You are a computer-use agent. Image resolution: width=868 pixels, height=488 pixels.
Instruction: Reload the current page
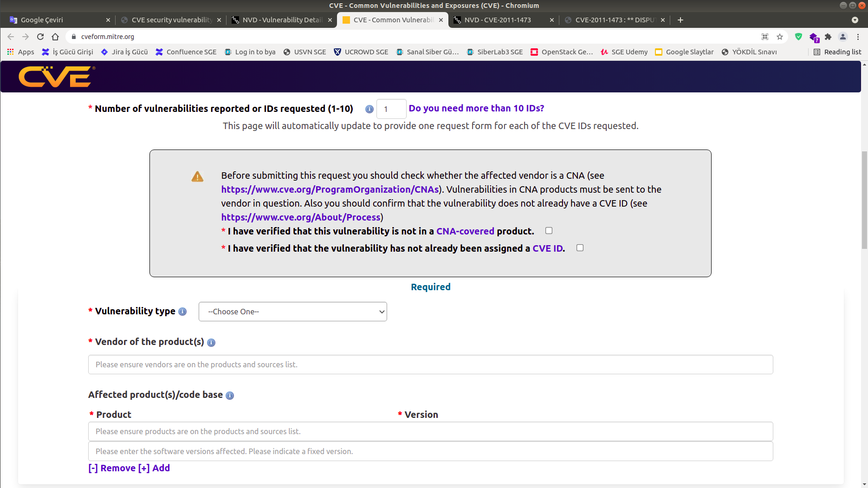(x=40, y=37)
